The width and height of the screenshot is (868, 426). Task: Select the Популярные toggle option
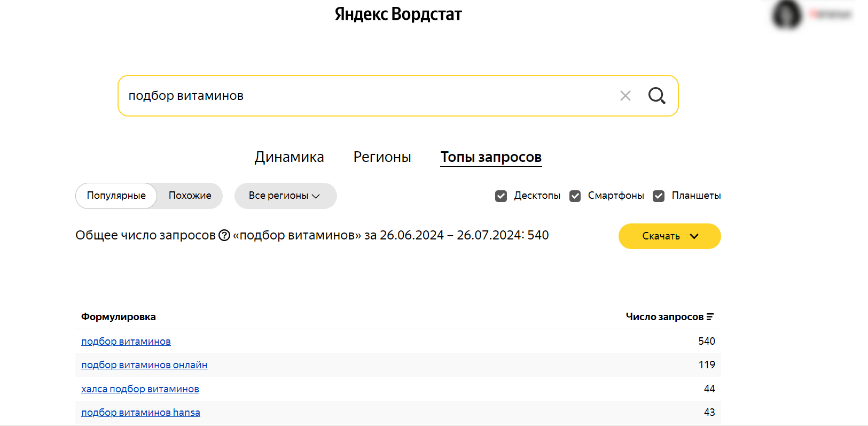pos(116,196)
